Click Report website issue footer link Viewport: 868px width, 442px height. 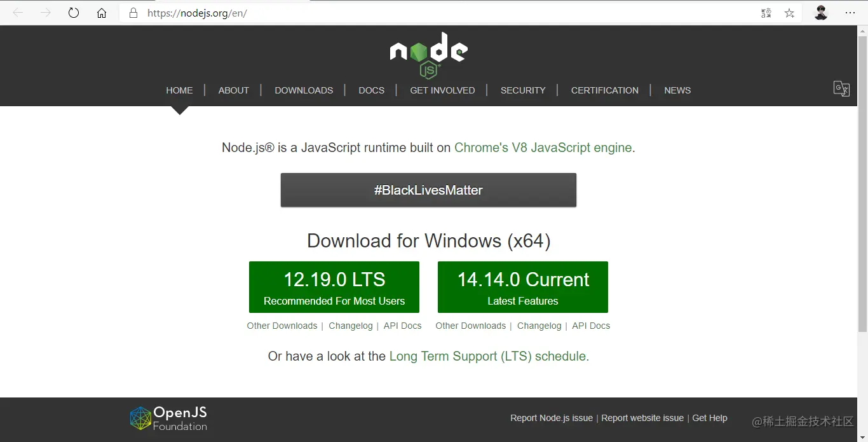(642, 418)
